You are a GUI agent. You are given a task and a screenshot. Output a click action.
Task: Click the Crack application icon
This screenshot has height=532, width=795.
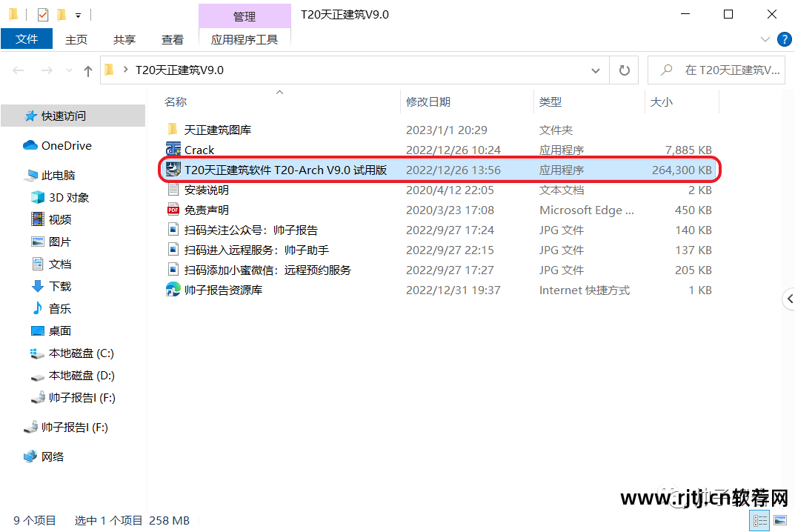173,150
